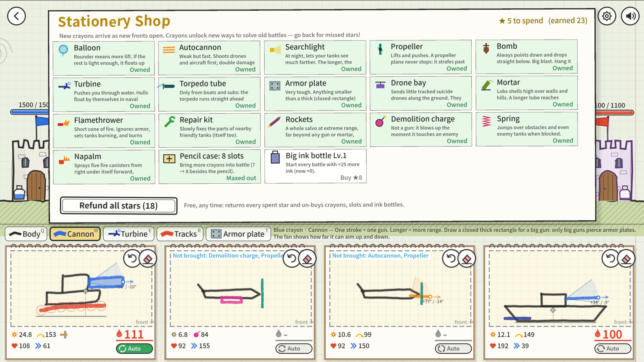Switch to the Tracks crayon tab
The width and height of the screenshot is (644, 362).
point(180,234)
